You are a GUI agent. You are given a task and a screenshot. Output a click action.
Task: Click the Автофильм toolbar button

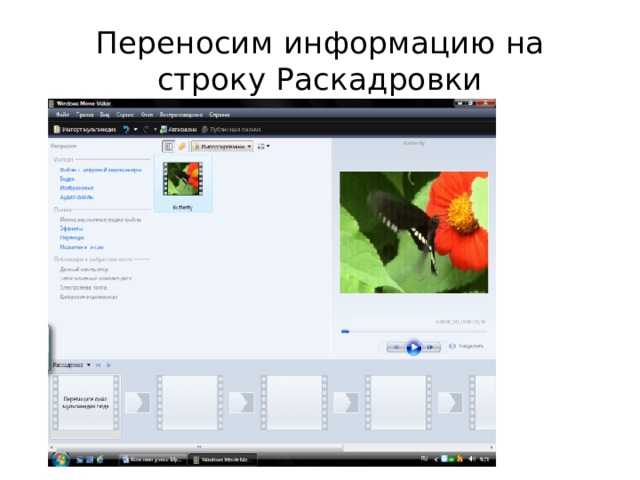pos(178,129)
